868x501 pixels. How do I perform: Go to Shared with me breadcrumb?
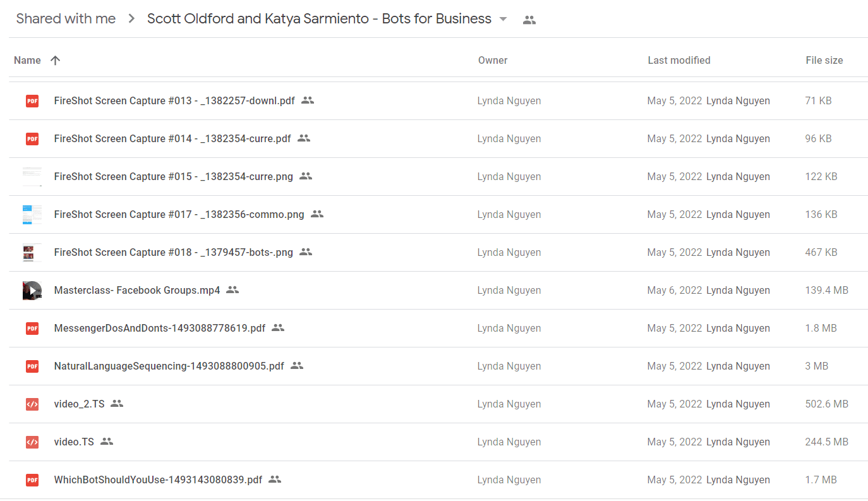(66, 19)
